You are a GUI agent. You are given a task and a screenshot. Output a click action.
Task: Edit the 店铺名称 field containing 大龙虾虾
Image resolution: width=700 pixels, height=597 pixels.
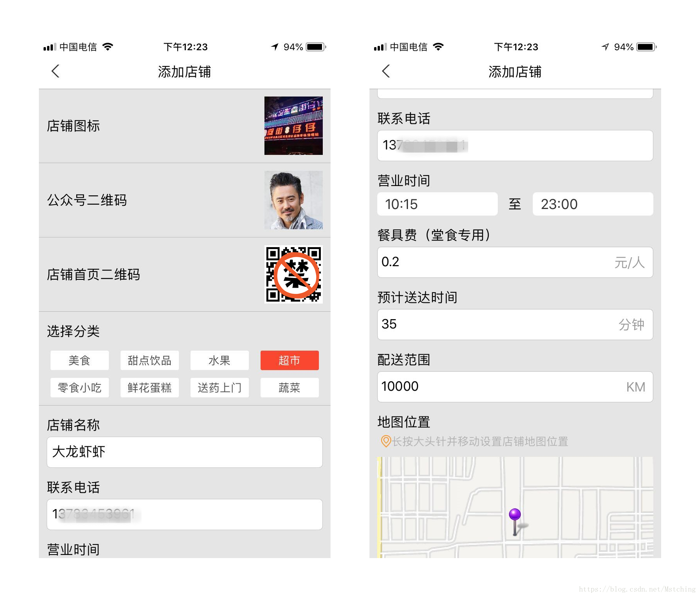tap(185, 452)
